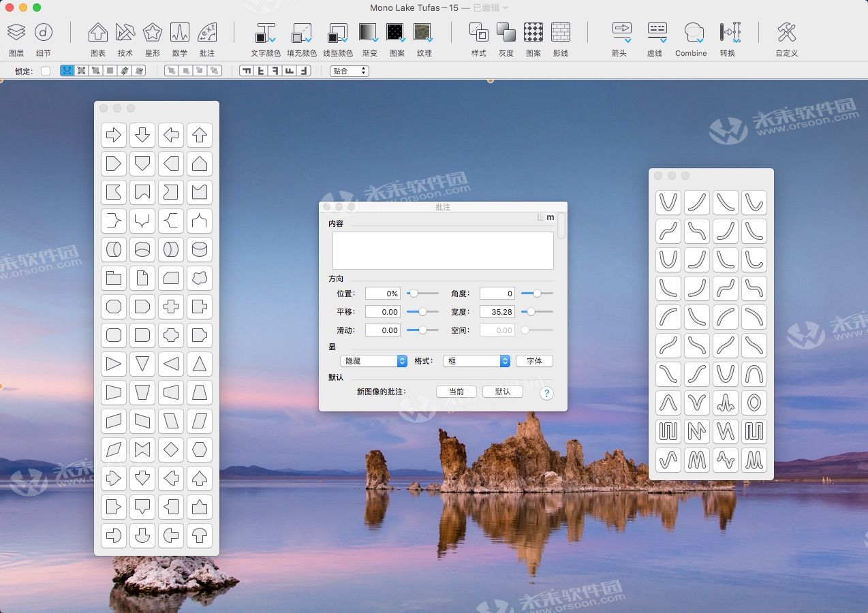Click the 填充颜色 fill color icon

(x=301, y=32)
